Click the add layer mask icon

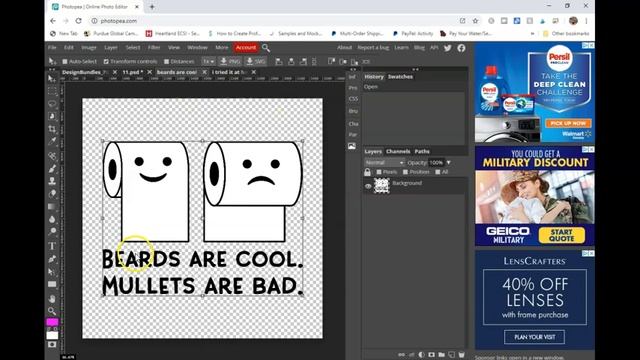click(x=431, y=354)
